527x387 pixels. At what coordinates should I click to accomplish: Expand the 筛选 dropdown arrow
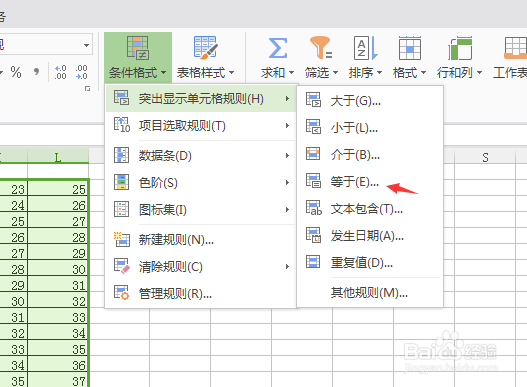[x=335, y=72]
